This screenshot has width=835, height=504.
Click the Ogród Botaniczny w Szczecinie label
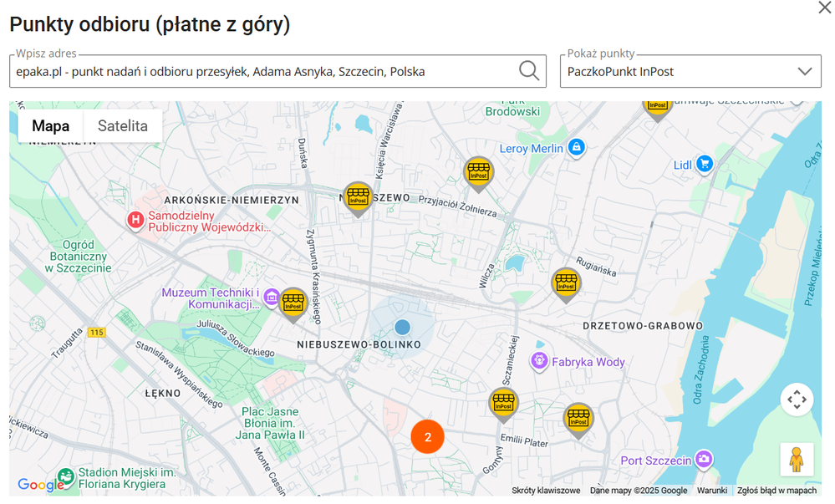tap(79, 257)
